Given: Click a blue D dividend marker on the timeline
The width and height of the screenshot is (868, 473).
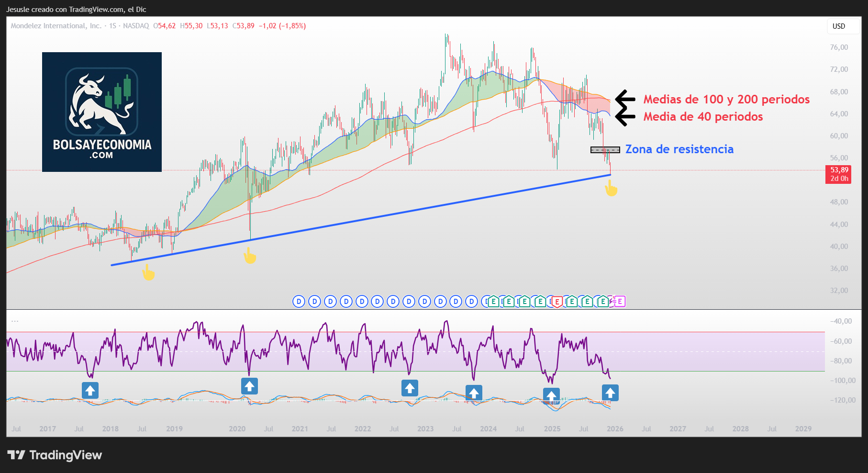Looking at the screenshot, I should coord(299,302).
